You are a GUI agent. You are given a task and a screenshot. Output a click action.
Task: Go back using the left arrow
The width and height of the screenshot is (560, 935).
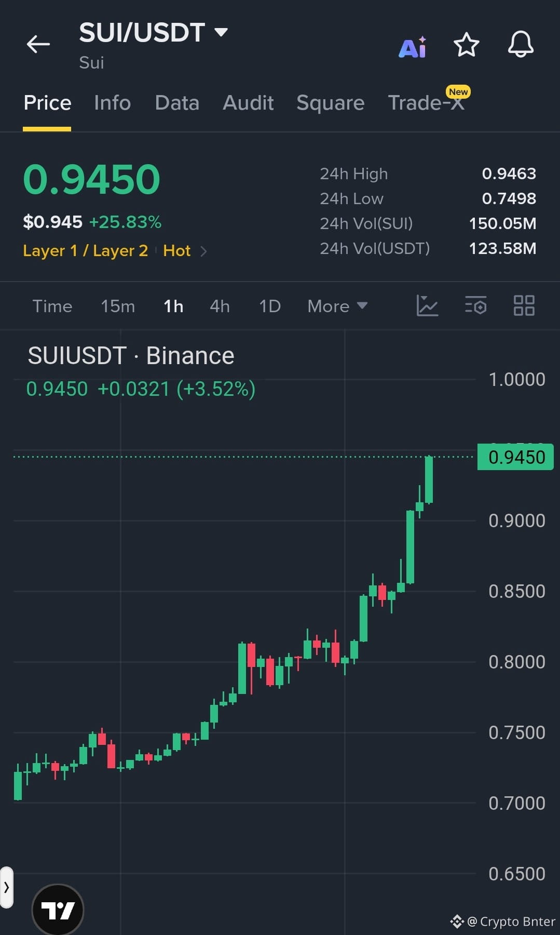tap(38, 44)
